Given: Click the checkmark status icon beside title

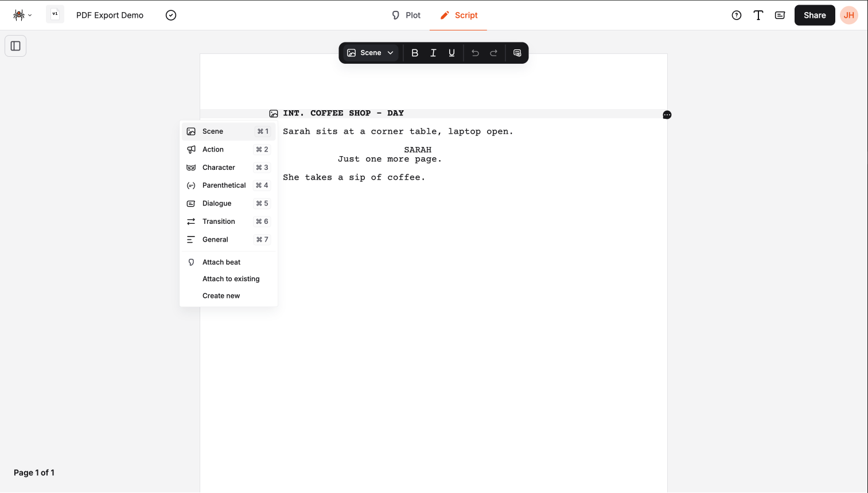Looking at the screenshot, I should (x=170, y=15).
